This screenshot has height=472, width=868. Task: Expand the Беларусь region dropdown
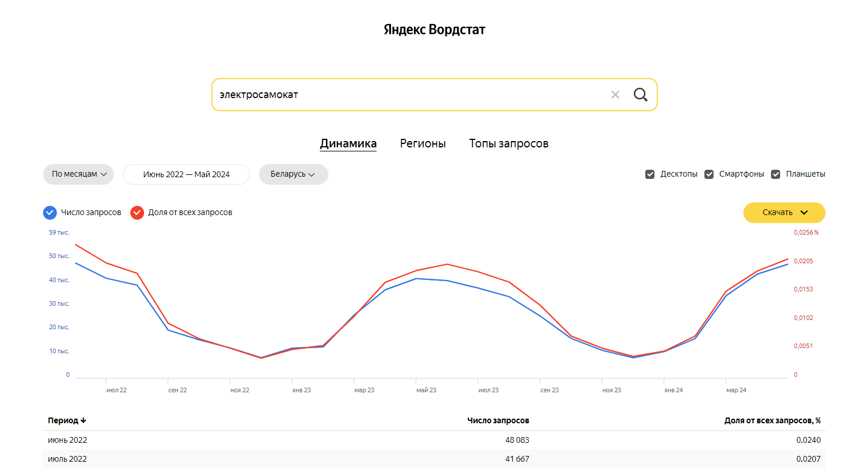click(x=293, y=174)
